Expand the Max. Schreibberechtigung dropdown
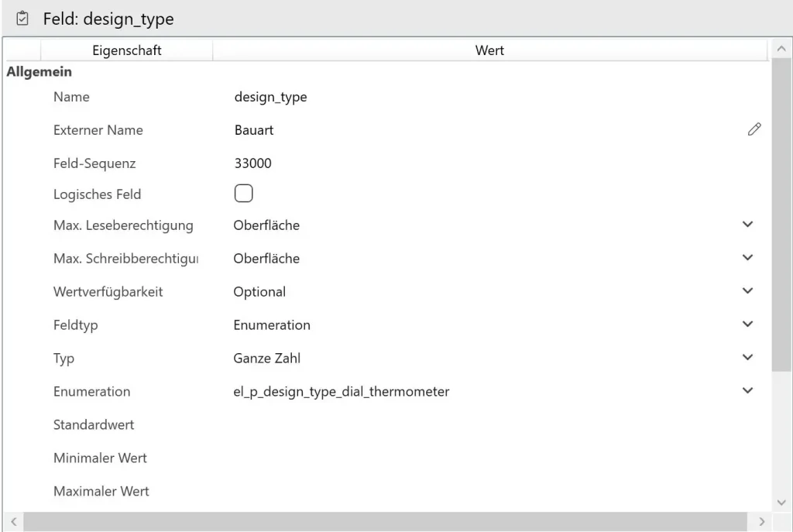Screen dimensions: 793x532 click(x=747, y=258)
